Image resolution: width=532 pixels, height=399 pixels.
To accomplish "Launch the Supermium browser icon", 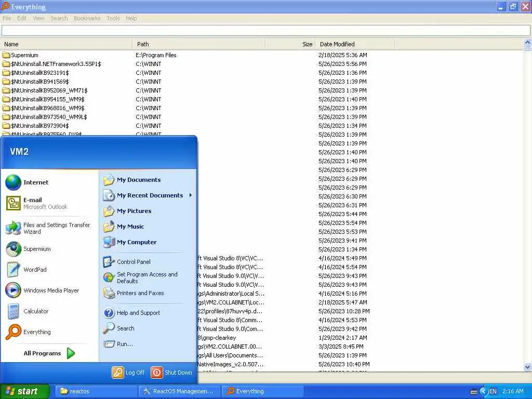I will [13, 249].
